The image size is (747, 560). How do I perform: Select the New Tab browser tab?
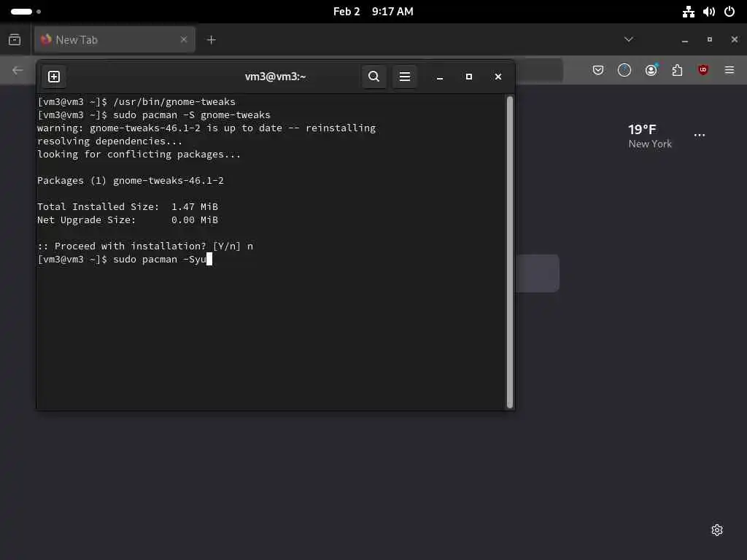[x=115, y=39]
